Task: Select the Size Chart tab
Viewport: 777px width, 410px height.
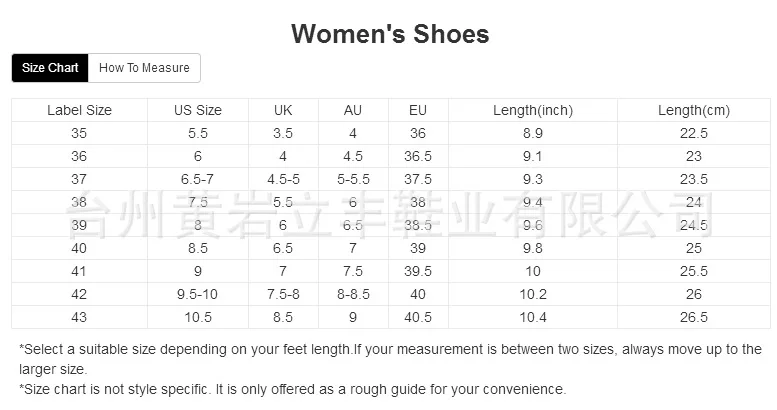Action: coord(50,68)
